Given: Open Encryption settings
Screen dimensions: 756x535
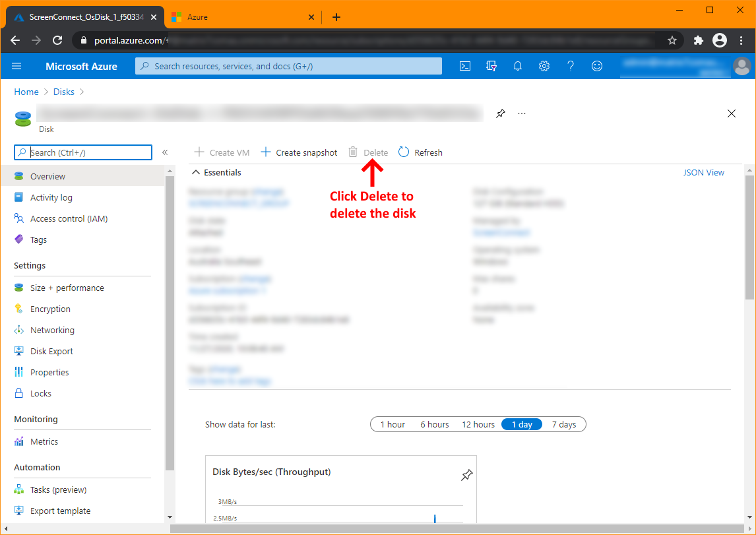Looking at the screenshot, I should point(82,309).
